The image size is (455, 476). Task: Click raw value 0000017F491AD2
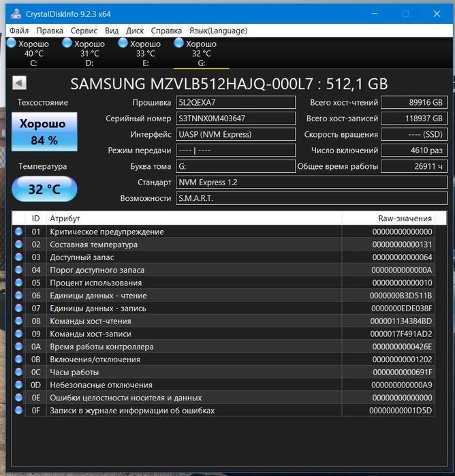pos(401,334)
